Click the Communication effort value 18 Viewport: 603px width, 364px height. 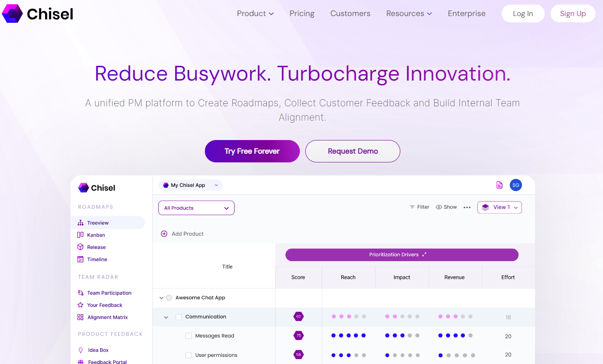pos(508,317)
